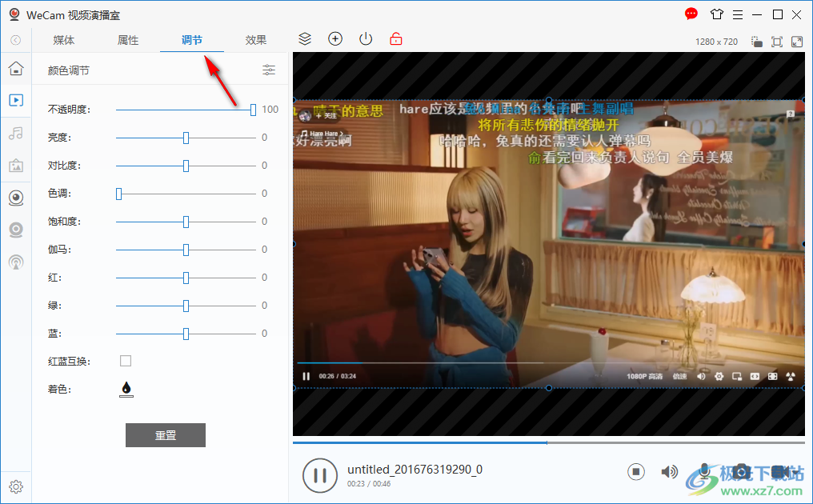
Task: Switch to the 效果 tab
Action: (255, 40)
